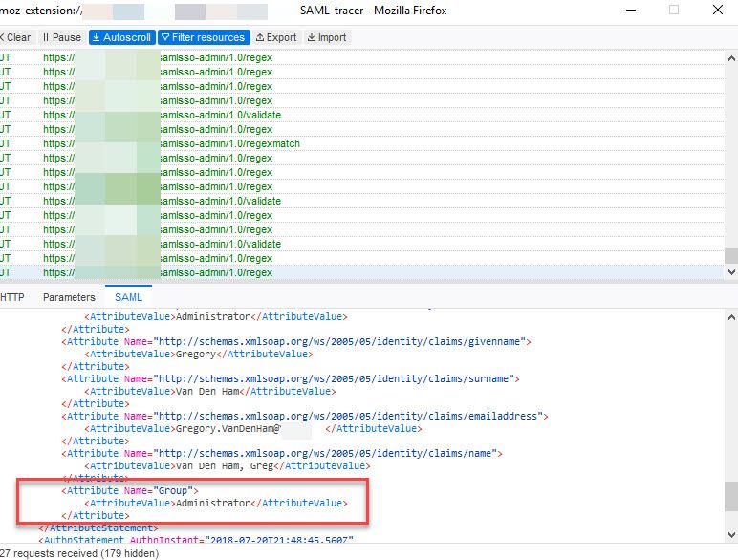Click the Import download icon

pyautogui.click(x=311, y=37)
